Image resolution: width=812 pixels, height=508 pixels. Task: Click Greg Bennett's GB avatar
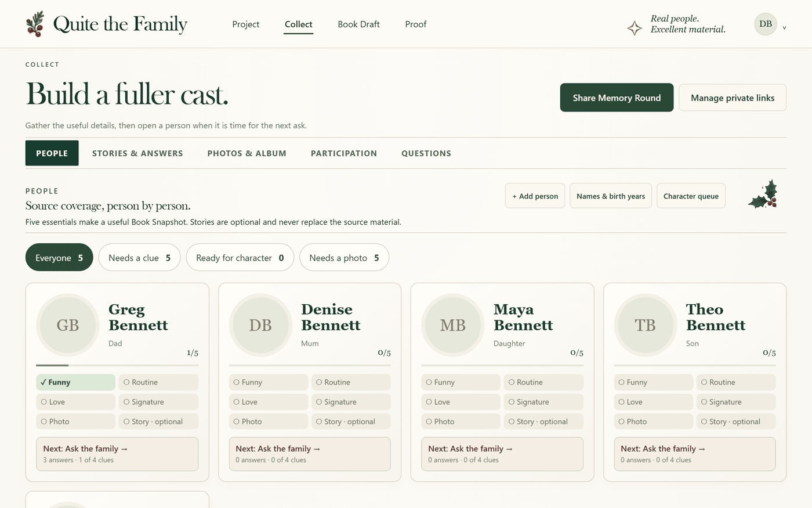[67, 325]
